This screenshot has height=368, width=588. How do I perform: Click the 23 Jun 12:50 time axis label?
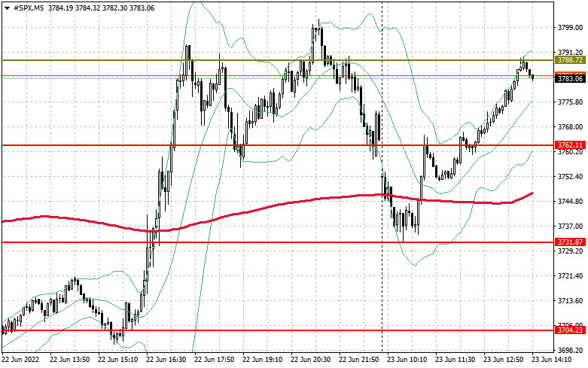click(x=503, y=360)
